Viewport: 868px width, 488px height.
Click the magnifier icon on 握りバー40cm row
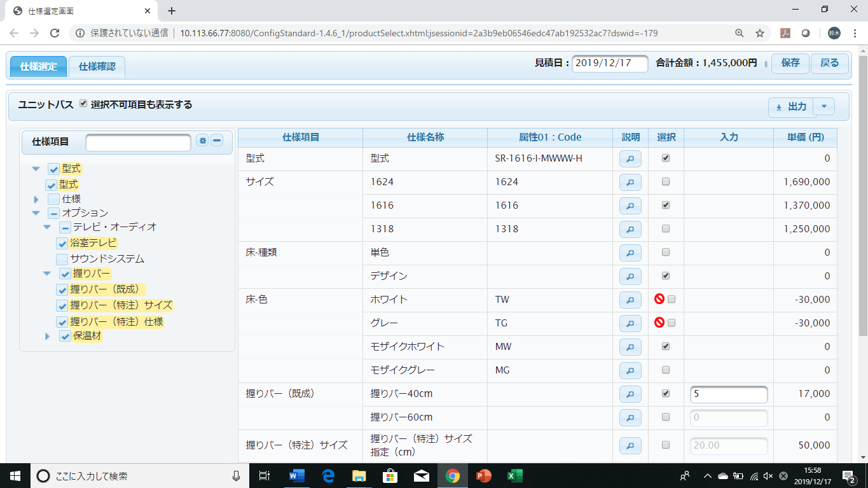point(630,393)
